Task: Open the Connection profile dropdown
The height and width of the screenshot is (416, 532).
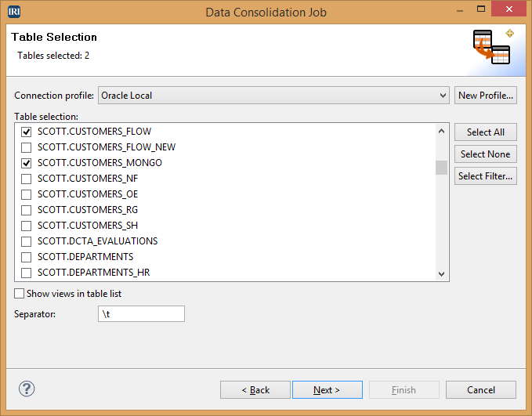Action: click(273, 96)
